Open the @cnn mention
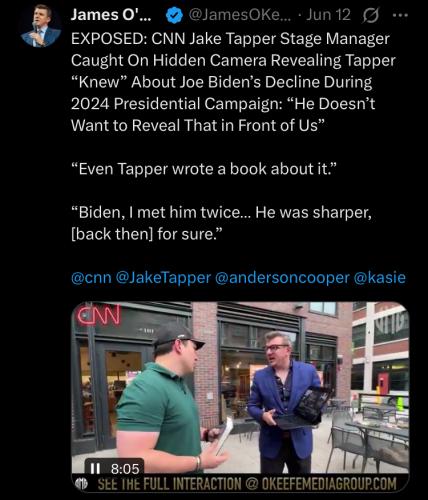428x500 pixels. [x=91, y=278]
